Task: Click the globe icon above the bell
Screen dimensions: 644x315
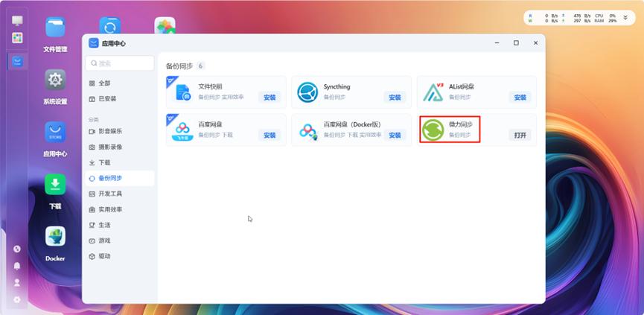Action: pyautogui.click(x=17, y=249)
